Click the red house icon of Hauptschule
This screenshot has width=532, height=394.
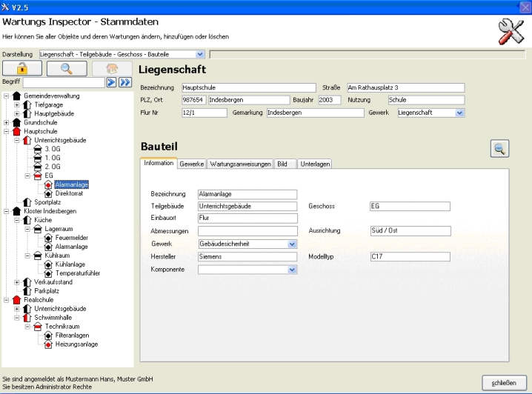tap(16, 131)
